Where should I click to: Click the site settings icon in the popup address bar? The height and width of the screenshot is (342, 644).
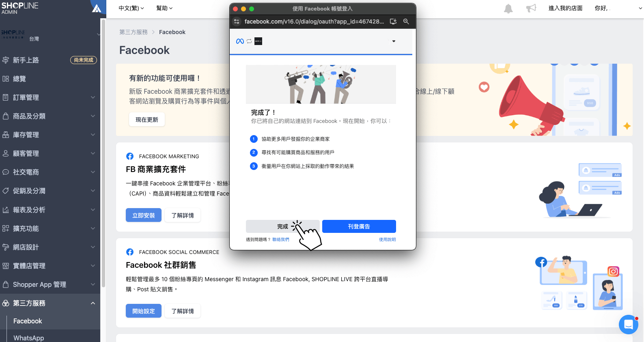[x=237, y=22]
